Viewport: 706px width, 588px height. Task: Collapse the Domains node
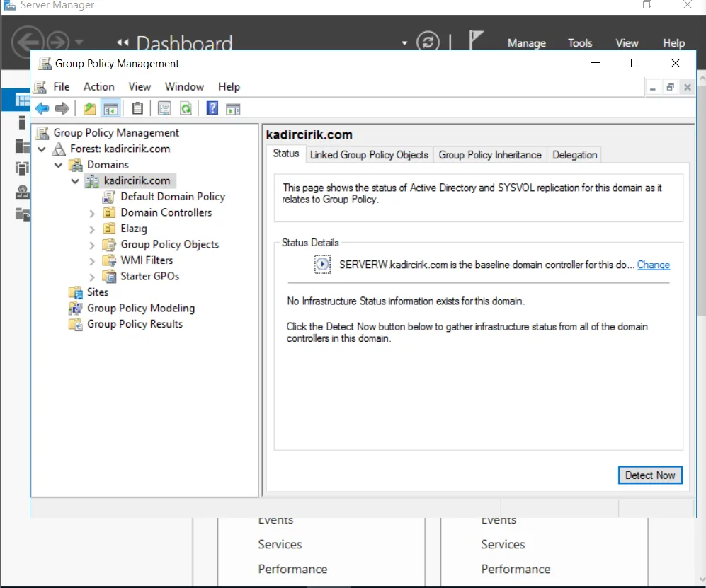pos(58,165)
